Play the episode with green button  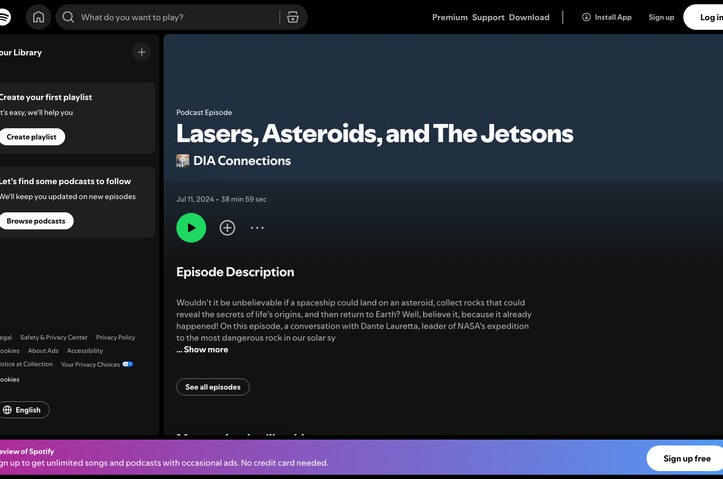[x=191, y=228]
